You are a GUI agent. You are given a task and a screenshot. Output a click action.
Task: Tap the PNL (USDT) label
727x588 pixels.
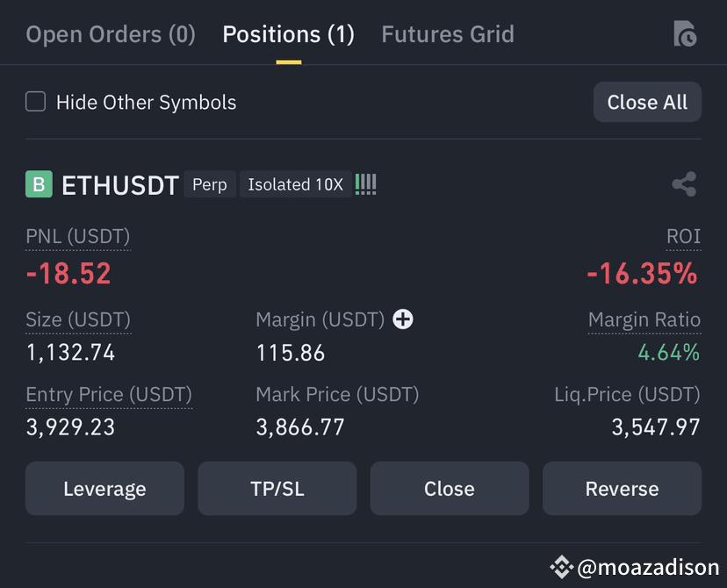78,236
